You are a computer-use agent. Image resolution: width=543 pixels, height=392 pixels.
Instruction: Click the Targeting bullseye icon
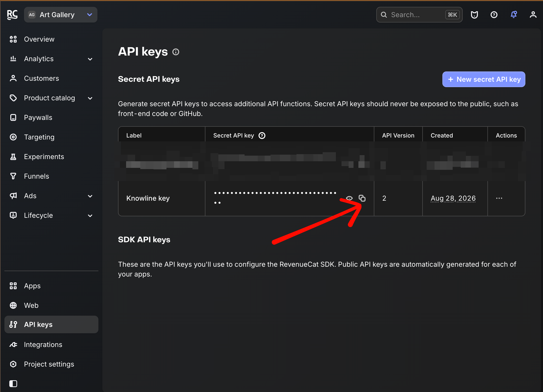(13, 137)
